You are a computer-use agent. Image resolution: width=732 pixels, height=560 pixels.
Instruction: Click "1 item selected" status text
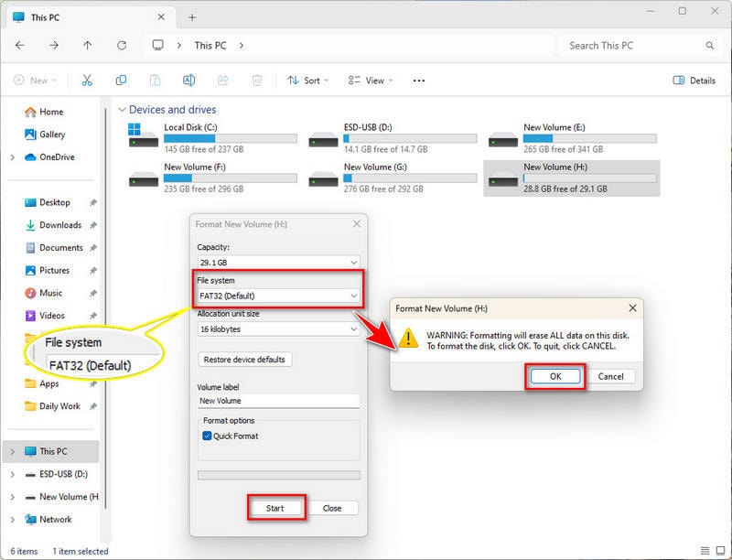[x=81, y=551]
